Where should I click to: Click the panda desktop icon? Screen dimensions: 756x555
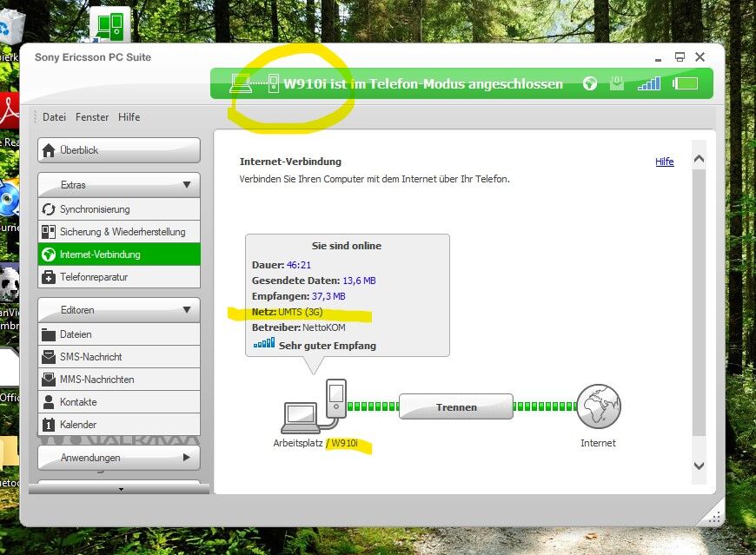pyautogui.click(x=10, y=283)
